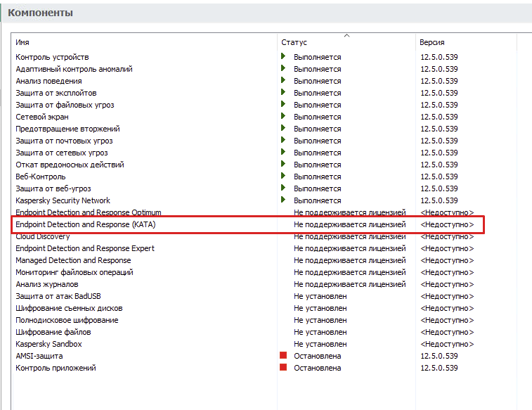Select the Контроль приложений component name

pyautogui.click(x=56, y=368)
